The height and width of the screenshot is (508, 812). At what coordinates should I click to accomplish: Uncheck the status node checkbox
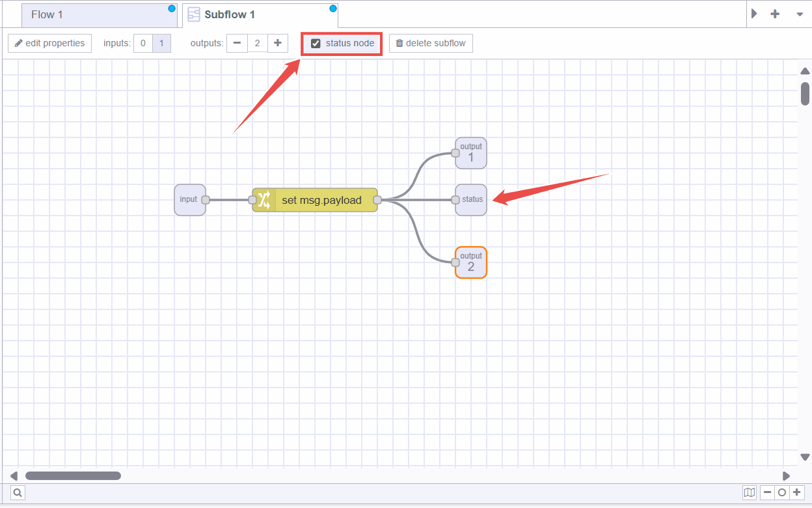point(316,43)
